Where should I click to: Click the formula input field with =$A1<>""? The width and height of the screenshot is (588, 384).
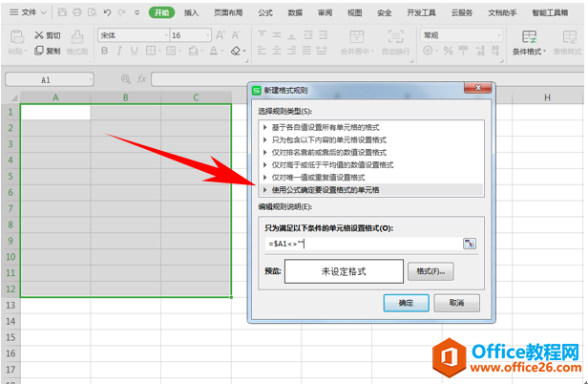click(x=363, y=245)
